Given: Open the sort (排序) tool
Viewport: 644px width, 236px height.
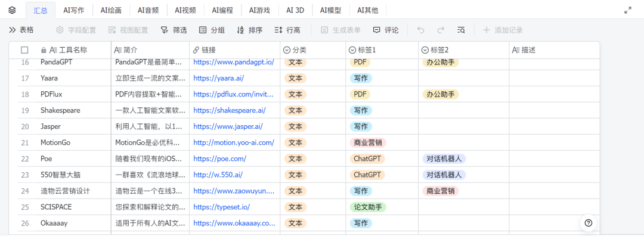Looking at the screenshot, I should (x=250, y=30).
